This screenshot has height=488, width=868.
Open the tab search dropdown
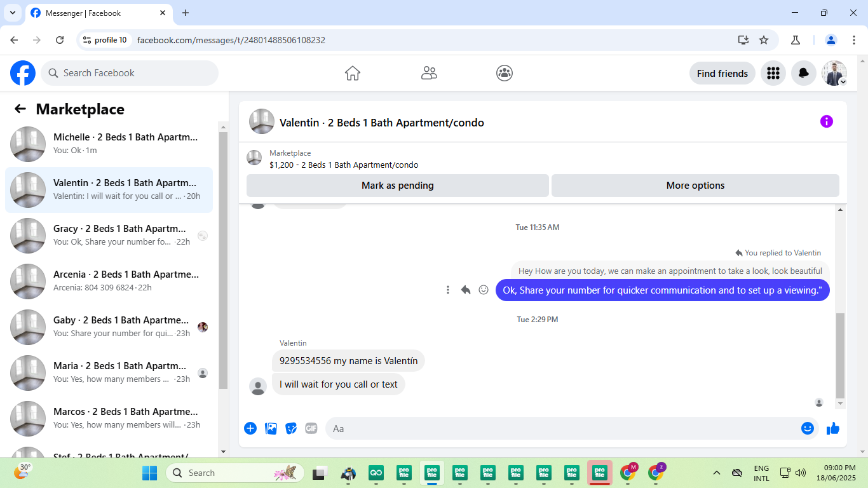pos(12,13)
